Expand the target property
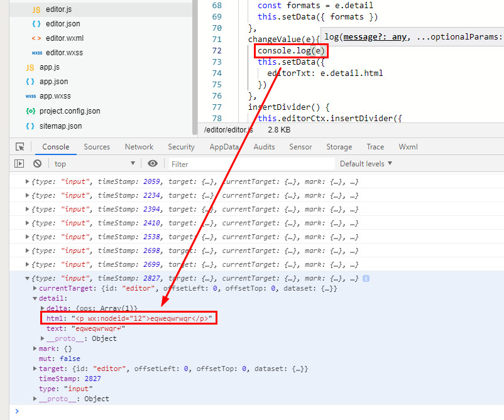 tap(35, 369)
